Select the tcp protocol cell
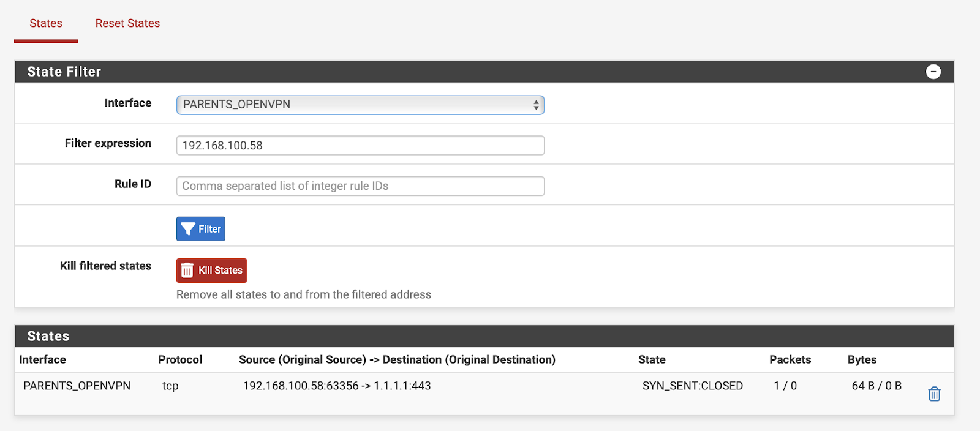This screenshot has height=431, width=980. click(x=170, y=386)
